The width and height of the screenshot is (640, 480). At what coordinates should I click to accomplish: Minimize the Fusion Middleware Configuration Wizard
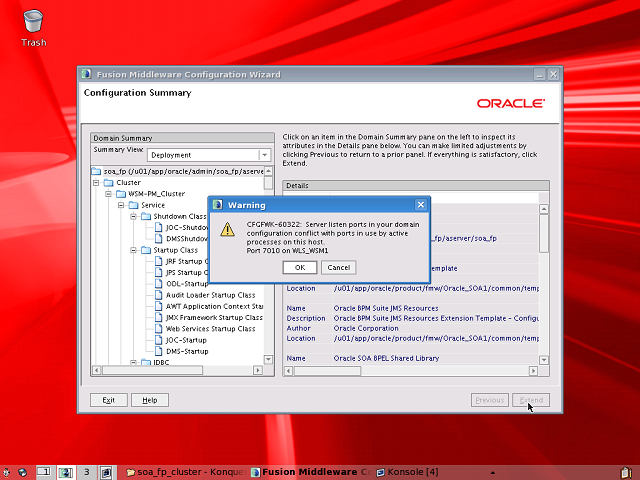pyautogui.click(x=540, y=74)
